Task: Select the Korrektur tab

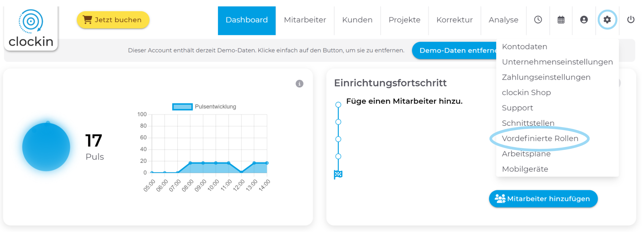Action: click(x=454, y=20)
